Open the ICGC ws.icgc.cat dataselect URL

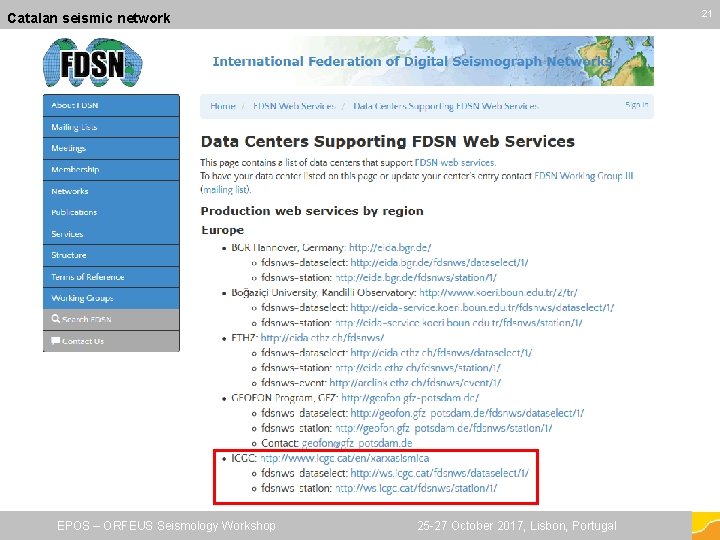pyautogui.click(x=439, y=473)
